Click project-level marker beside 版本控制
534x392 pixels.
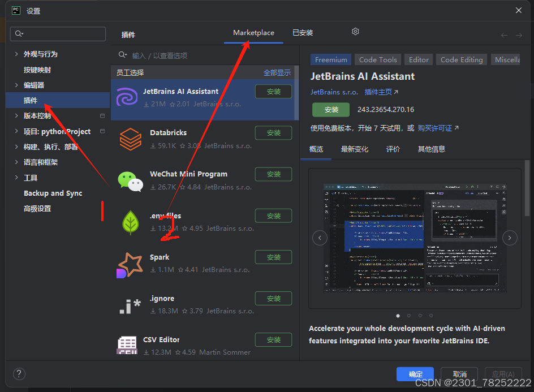point(102,116)
